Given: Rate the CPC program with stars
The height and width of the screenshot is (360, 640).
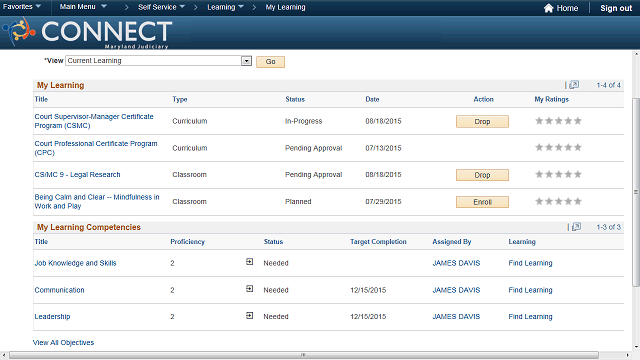Looking at the screenshot, I should coord(558,147).
